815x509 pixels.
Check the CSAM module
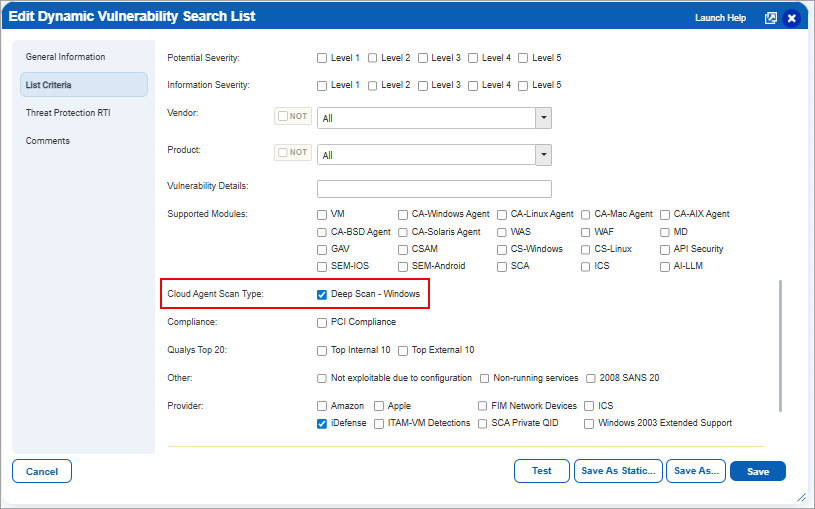coord(403,250)
